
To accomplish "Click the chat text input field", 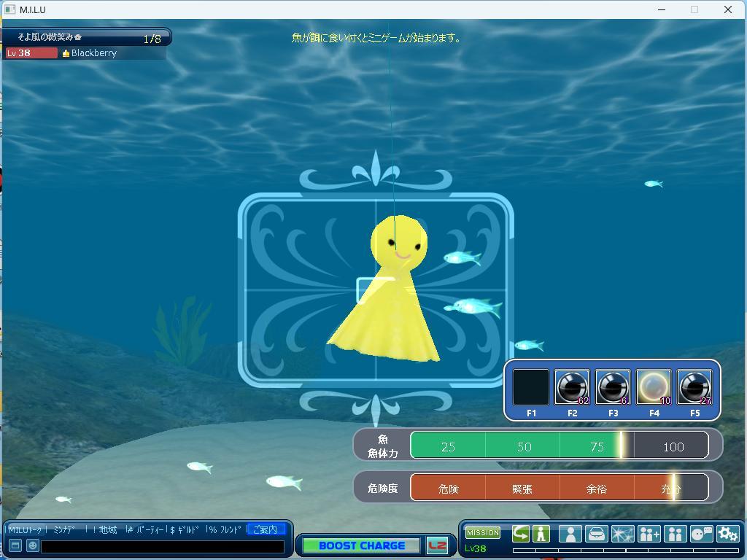I will point(163,546).
